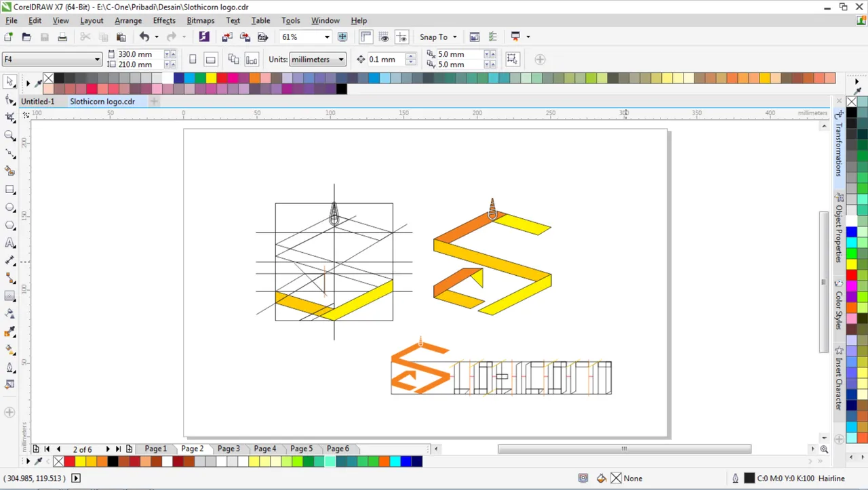868x490 pixels.
Task: Jump to the last page button
Action: (118, 449)
